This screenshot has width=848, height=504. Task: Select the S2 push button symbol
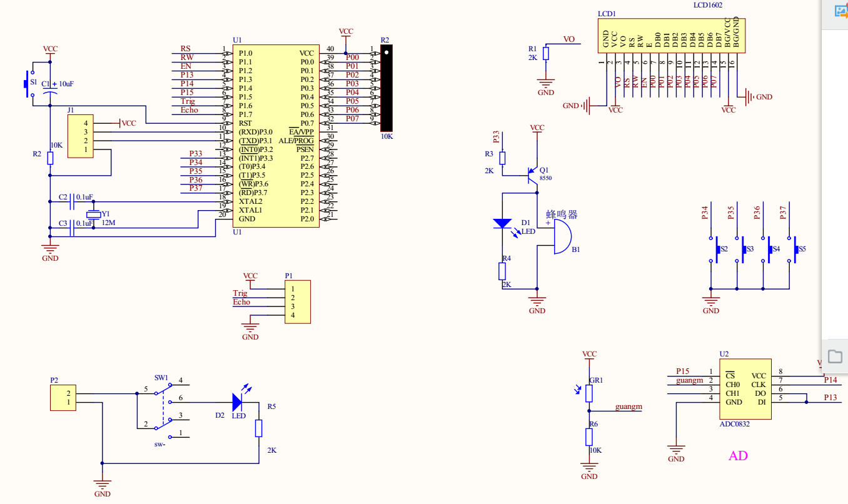pos(715,249)
